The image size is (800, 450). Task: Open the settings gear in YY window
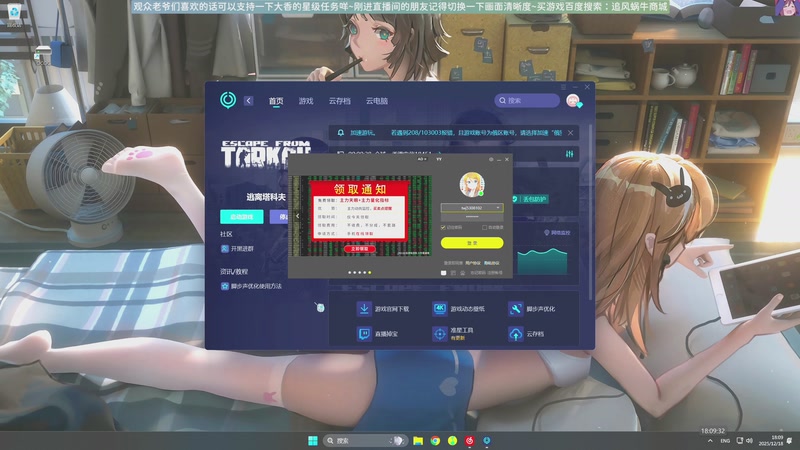[491, 160]
